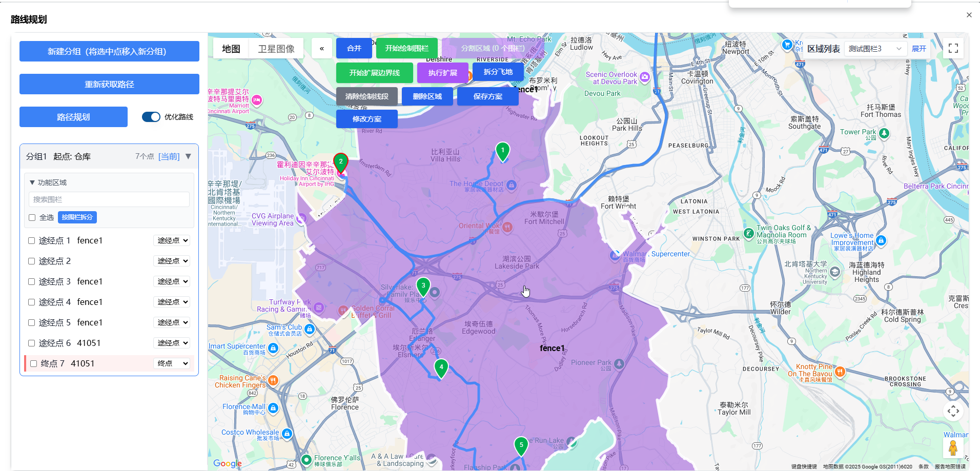Click green map marker number 1

coord(503,151)
